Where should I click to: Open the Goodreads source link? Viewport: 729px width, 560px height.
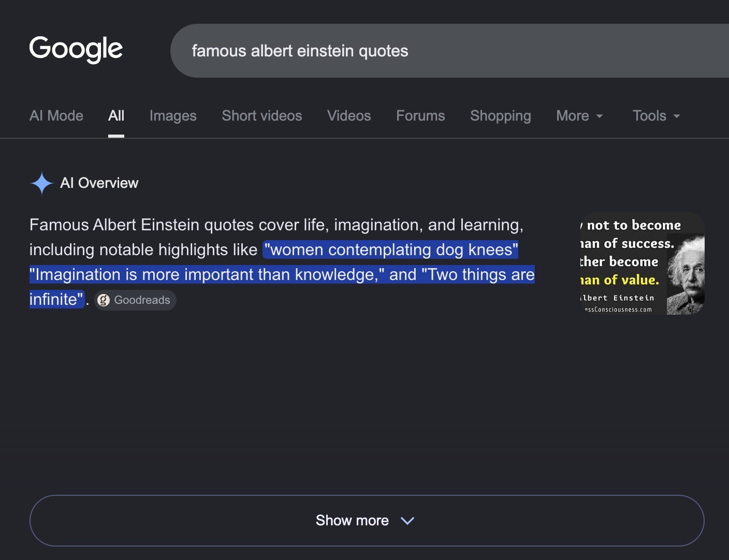tap(135, 300)
